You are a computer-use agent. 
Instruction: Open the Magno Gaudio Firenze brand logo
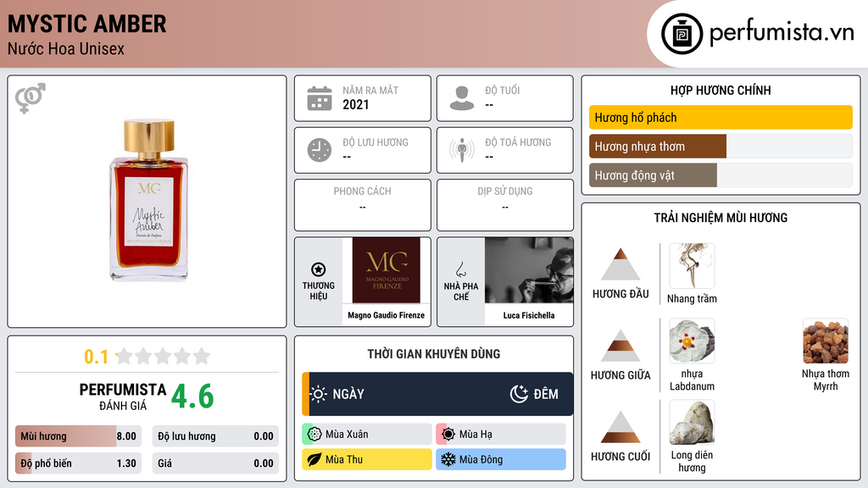click(387, 270)
